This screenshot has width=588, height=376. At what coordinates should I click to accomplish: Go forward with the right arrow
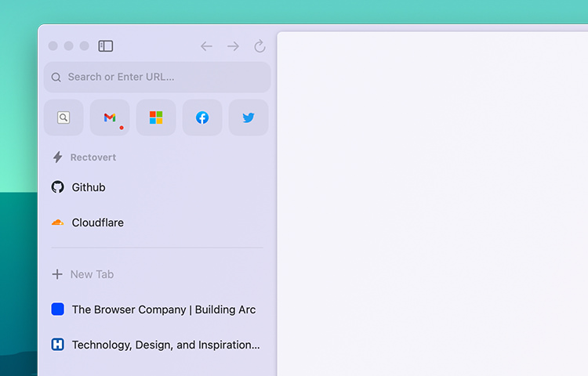tap(234, 46)
